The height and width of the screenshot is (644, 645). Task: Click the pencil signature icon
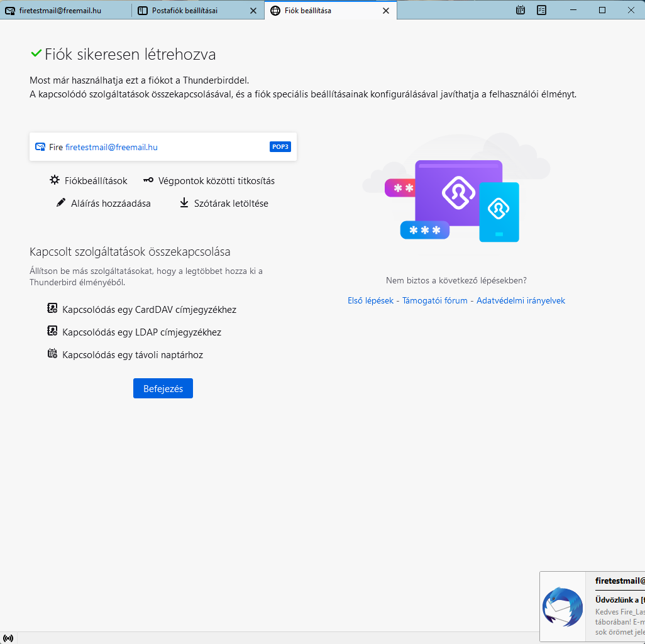[61, 203]
